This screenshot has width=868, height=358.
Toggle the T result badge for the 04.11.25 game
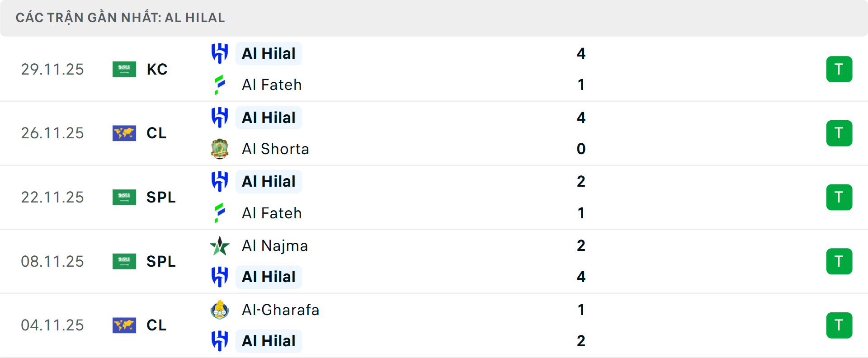(x=840, y=325)
